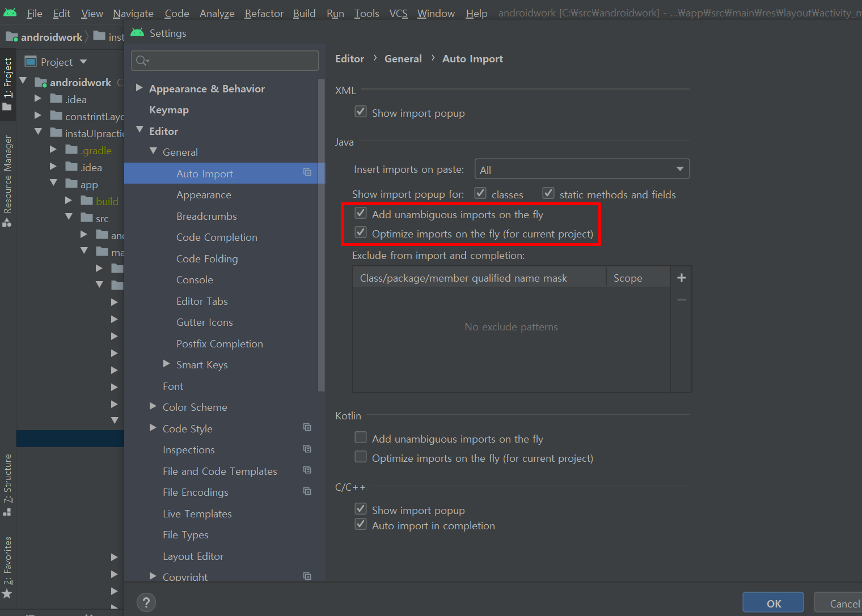Open the Navigate menu
The height and width of the screenshot is (616, 862).
[x=133, y=13]
